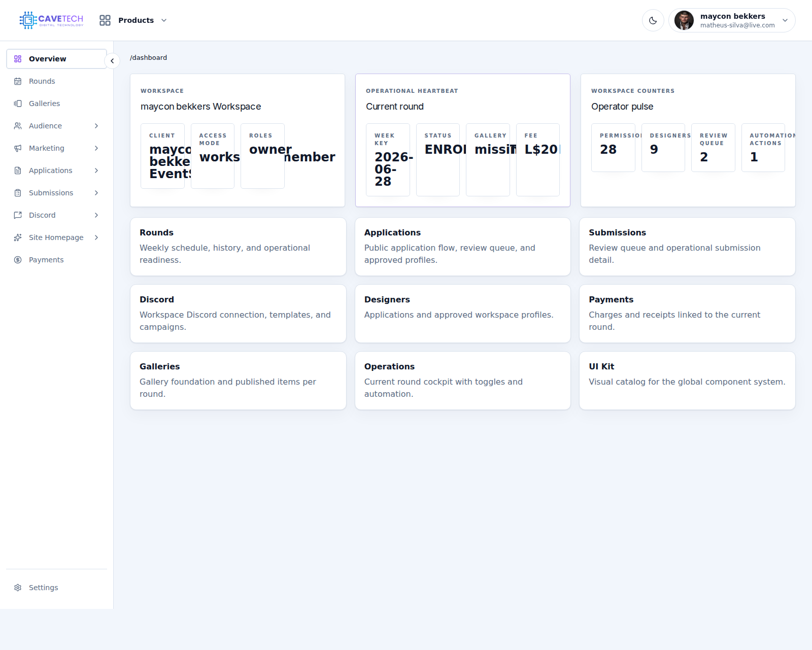Click the Payments dollar icon

point(18,260)
